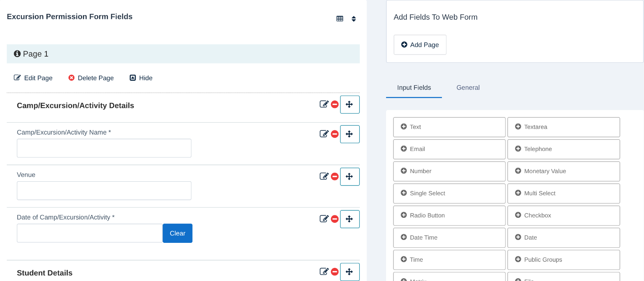Click Delete Page
Screen dimensions: 644x281
click(x=91, y=78)
